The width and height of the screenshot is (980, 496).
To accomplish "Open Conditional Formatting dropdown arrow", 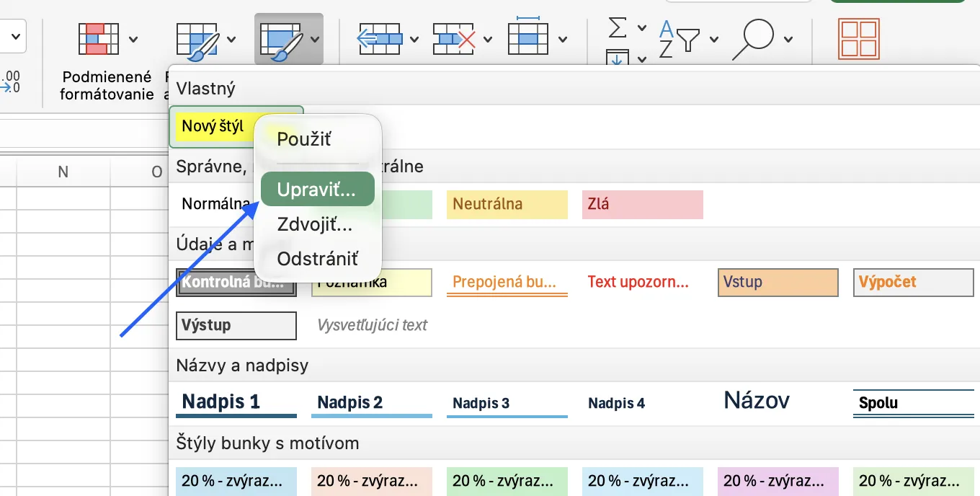I will click(133, 40).
